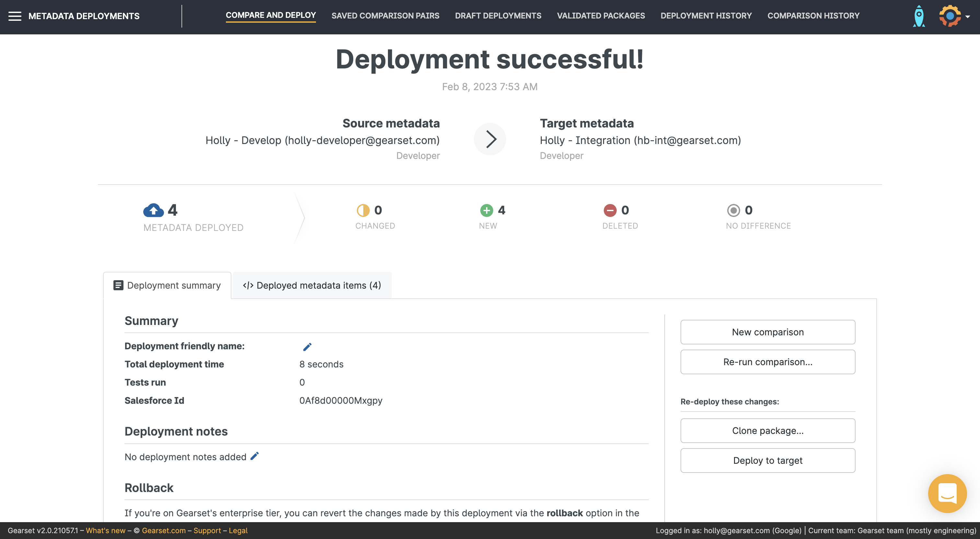The height and width of the screenshot is (539, 980).
Task: Open the gear account menu icon
Action: click(x=950, y=16)
